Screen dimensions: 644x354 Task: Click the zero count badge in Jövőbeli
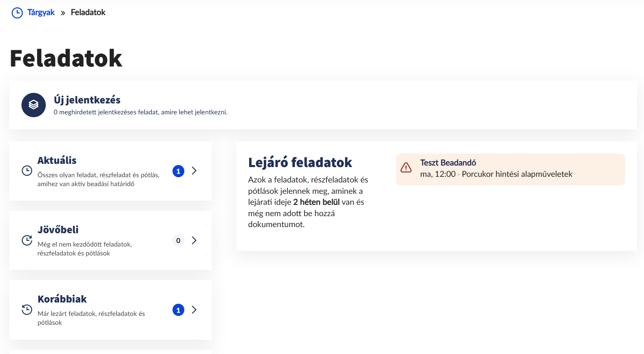pyautogui.click(x=178, y=240)
